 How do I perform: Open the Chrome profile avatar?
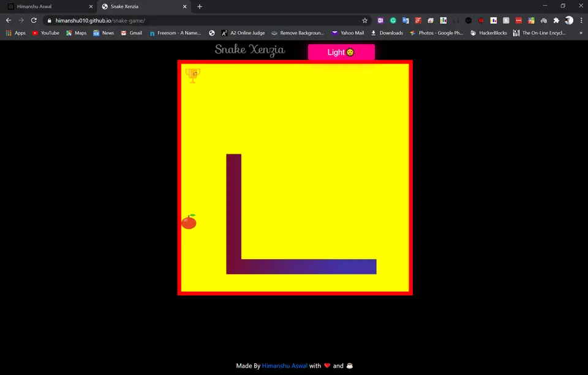coord(569,20)
